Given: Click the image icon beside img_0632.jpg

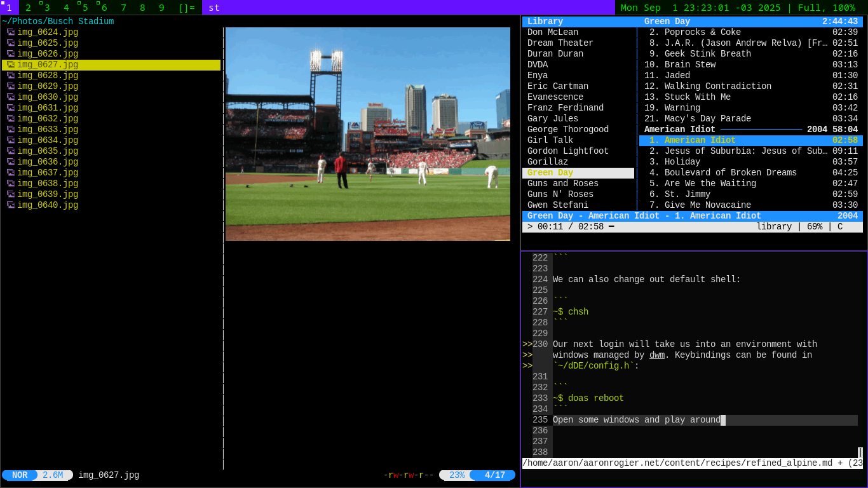Looking at the screenshot, I should point(11,119).
